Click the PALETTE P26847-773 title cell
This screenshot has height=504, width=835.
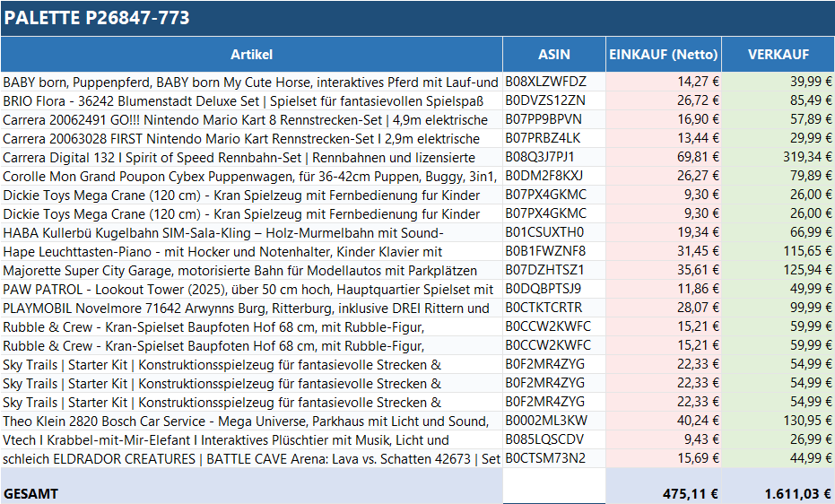(97, 18)
